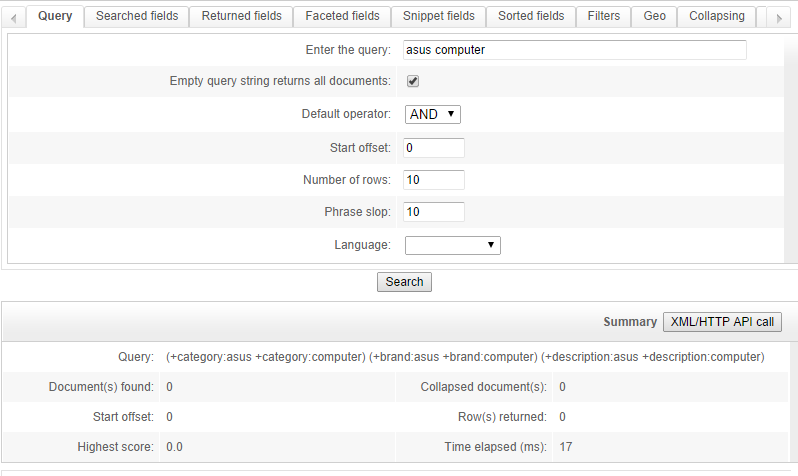Select the Faceted fields tab

click(342, 16)
